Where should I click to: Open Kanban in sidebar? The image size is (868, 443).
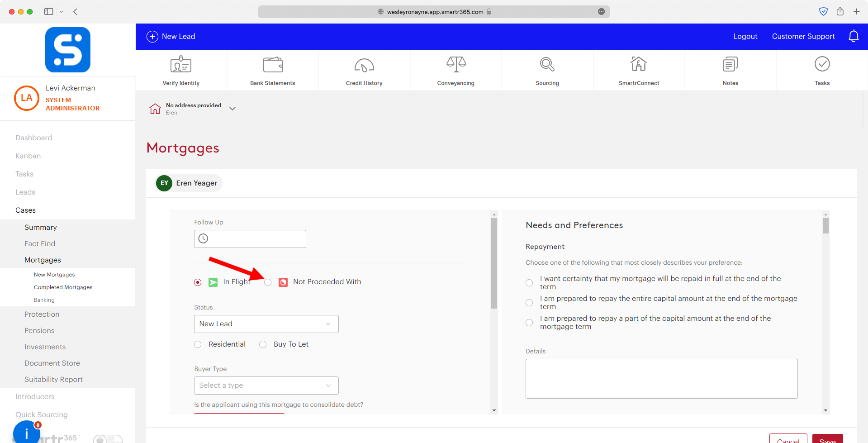click(x=28, y=156)
